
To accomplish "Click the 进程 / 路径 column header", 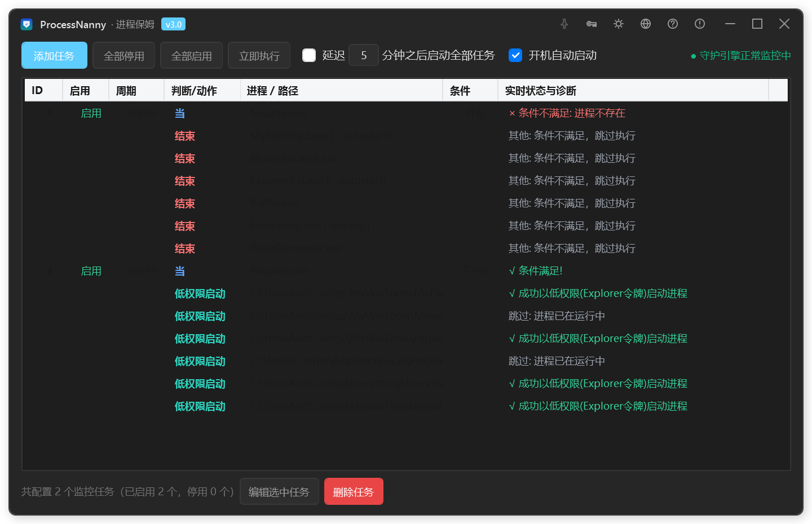I will pyautogui.click(x=342, y=90).
